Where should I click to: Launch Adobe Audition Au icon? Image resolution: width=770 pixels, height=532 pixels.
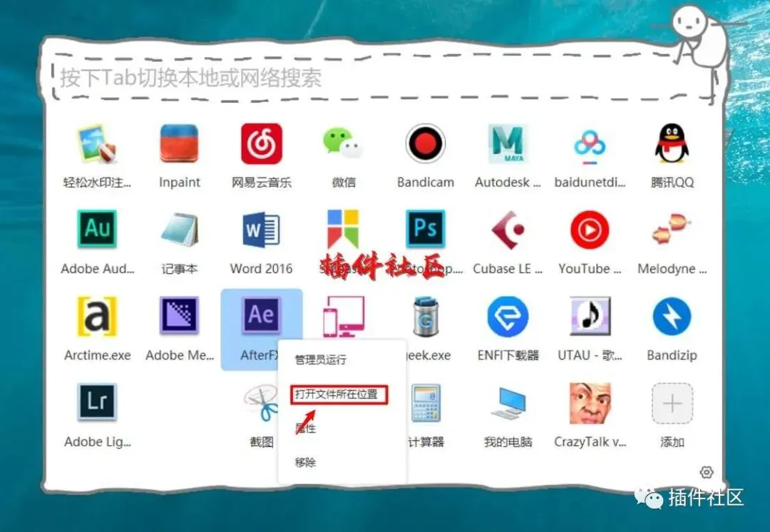97,228
